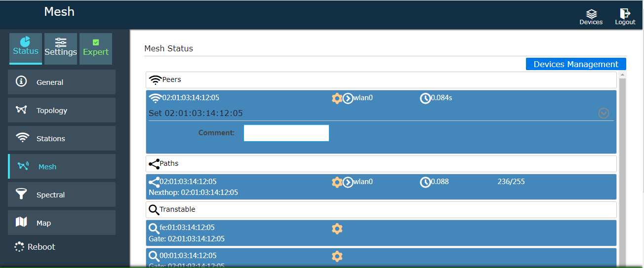Image resolution: width=644 pixels, height=268 pixels.
Task: Collapse the Set 02:01:03:14:12:05 chevron
Action: [604, 113]
